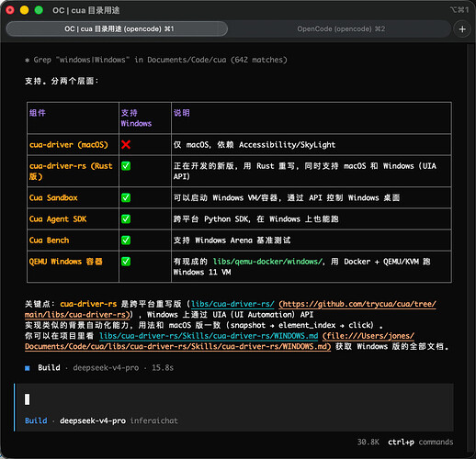The image size is (476, 459).
Task: Click the deepseek-v4-pro model selector
Action: [x=93, y=420]
